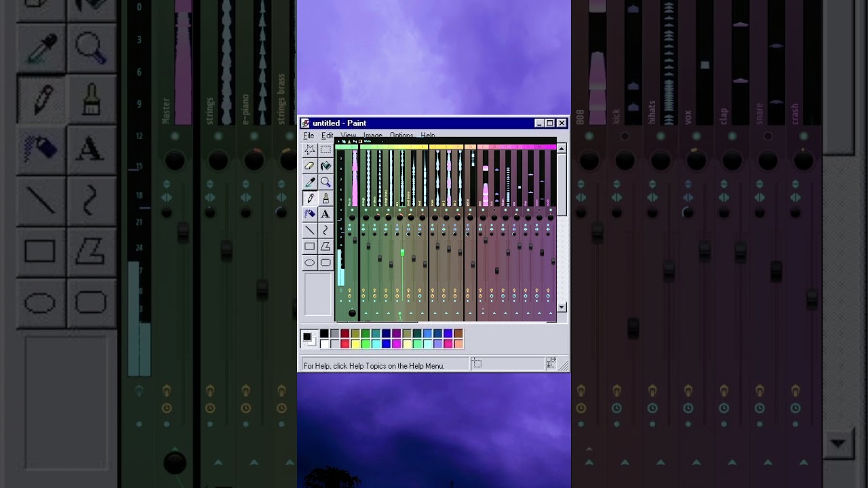
Task: Select the Curve tool in Paint window
Action: point(325,230)
